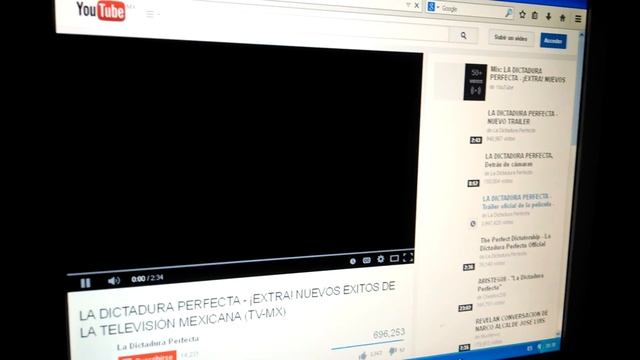Open the search engine dropdown arrow
Screen dimensions: 640x360
point(438,7)
